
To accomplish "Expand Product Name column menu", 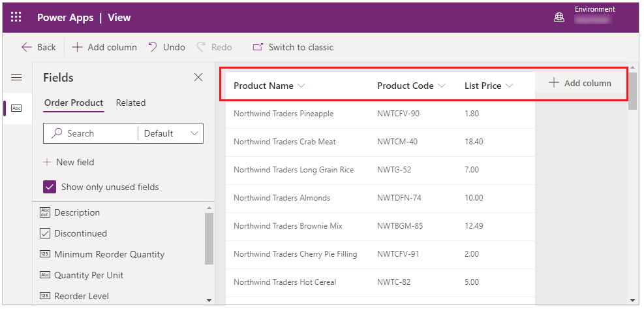I will 301,86.
